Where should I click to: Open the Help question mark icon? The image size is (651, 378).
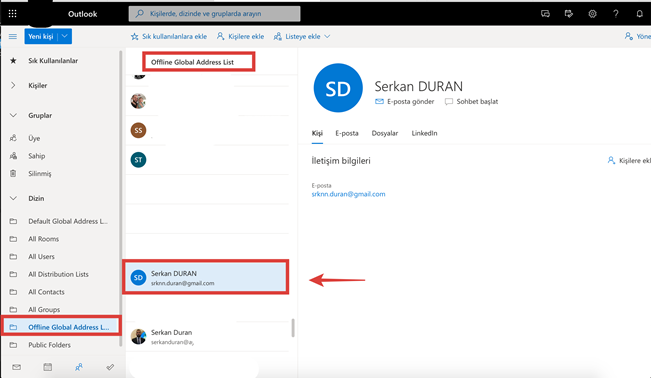point(616,14)
